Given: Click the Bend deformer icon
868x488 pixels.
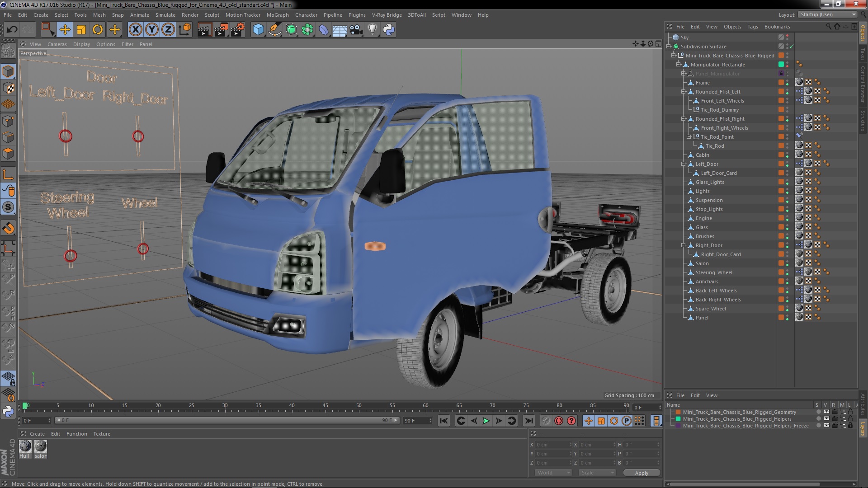Looking at the screenshot, I should pyautogui.click(x=324, y=30).
